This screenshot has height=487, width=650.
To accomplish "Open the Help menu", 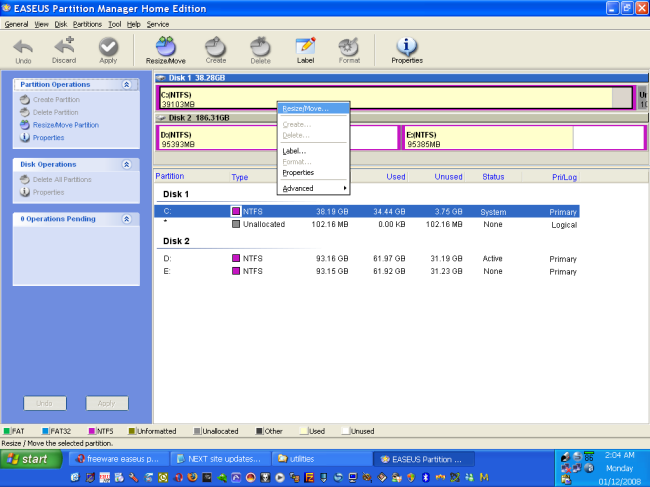I will (133, 24).
